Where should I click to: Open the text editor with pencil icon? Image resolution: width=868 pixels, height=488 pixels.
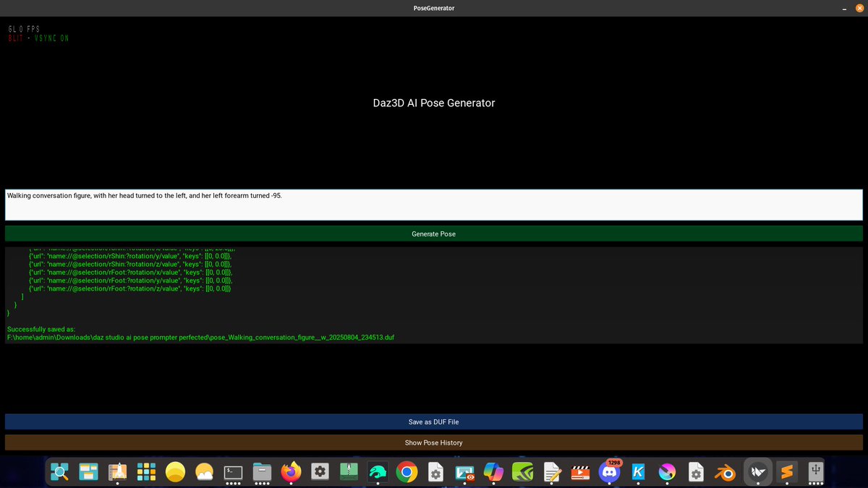click(x=552, y=473)
